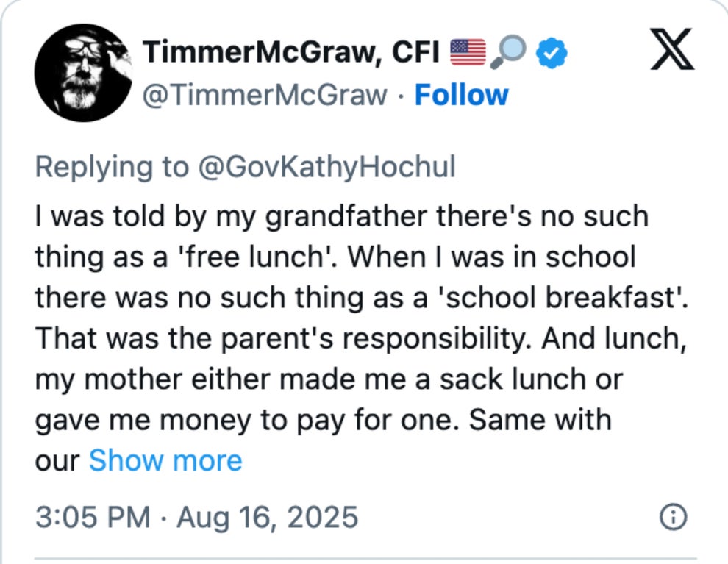Image resolution: width=728 pixels, height=564 pixels.
Task: Click the display name TimmerMcGraw, CFI
Action: coord(290,52)
